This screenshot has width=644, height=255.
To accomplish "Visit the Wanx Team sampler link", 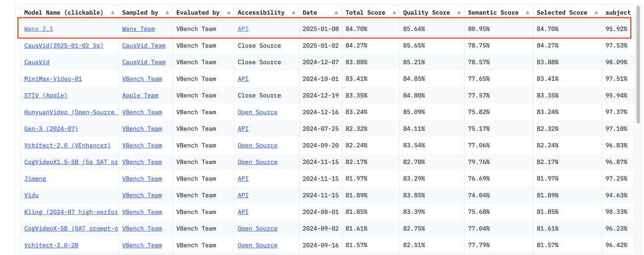I will (138, 29).
